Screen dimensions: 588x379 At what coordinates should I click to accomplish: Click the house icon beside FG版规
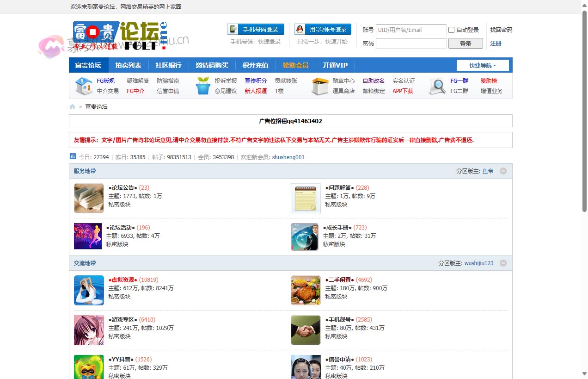(84, 86)
